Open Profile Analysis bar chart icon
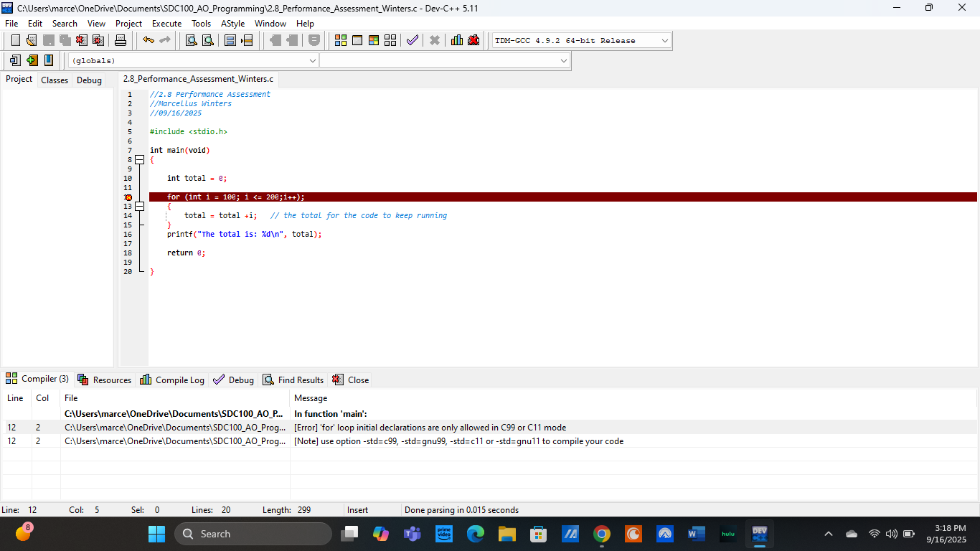This screenshot has height=551, width=980. coord(457,40)
